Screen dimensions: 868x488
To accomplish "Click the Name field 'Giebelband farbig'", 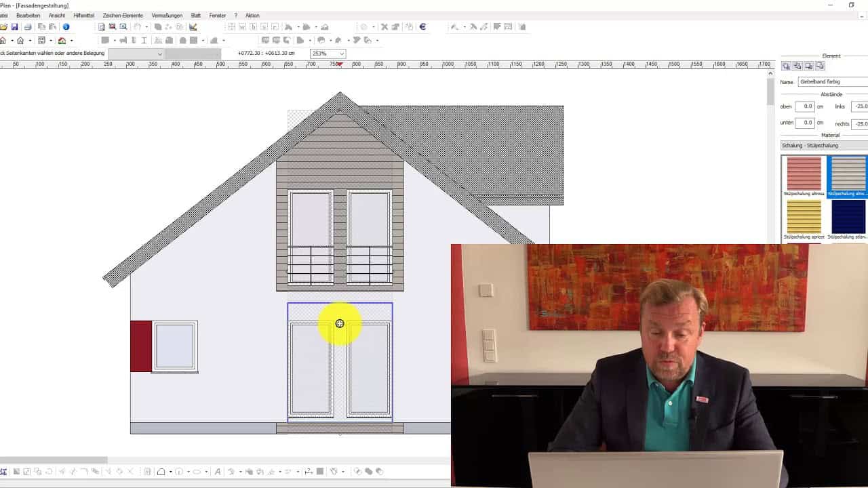I will [x=833, y=82].
